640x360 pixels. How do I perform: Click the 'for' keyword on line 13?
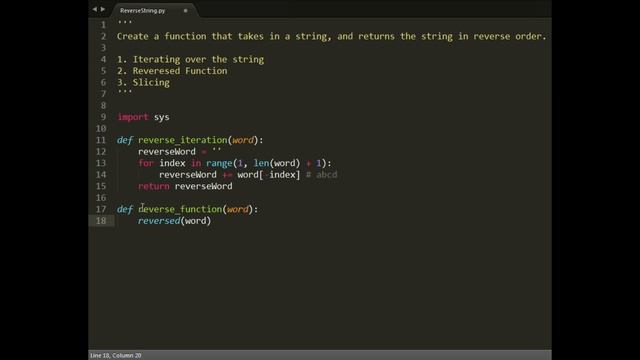146,163
